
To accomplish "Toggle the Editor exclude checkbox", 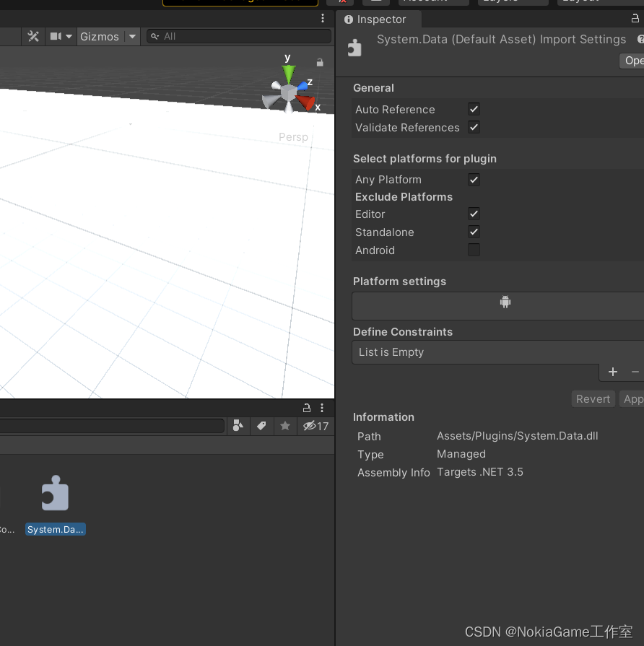I will [474, 214].
